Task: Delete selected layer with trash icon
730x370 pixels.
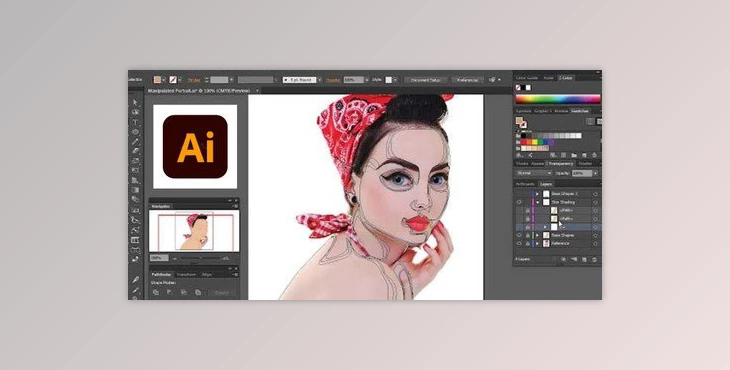Action: click(x=594, y=259)
